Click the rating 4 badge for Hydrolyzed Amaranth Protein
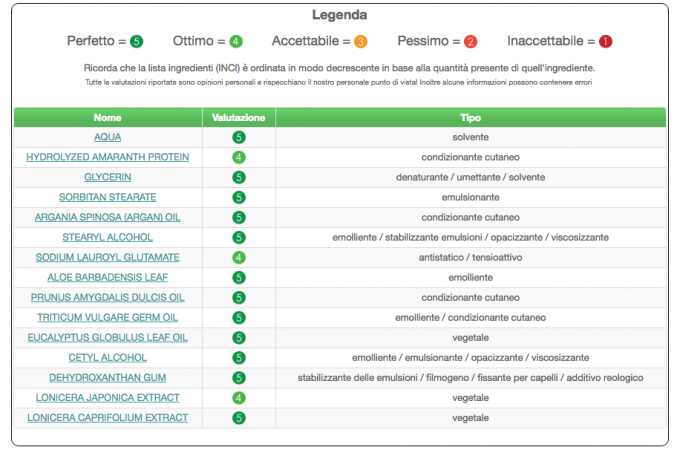680x450 pixels. point(239,157)
